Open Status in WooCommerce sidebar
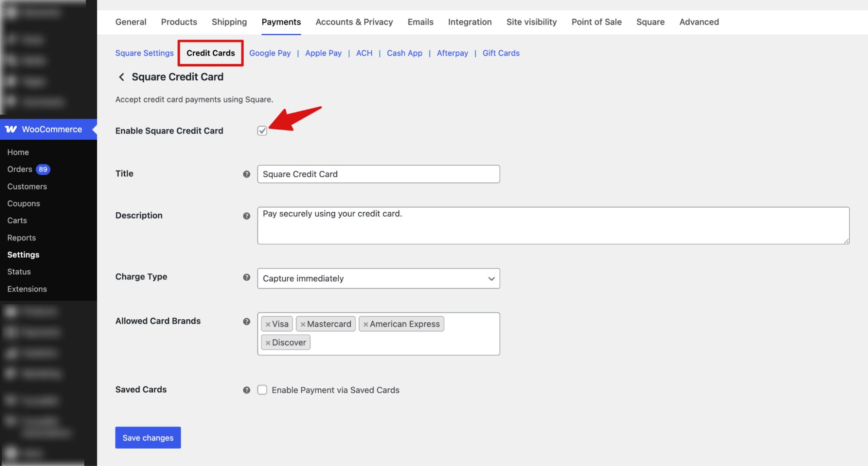The height and width of the screenshot is (466, 868). click(19, 272)
